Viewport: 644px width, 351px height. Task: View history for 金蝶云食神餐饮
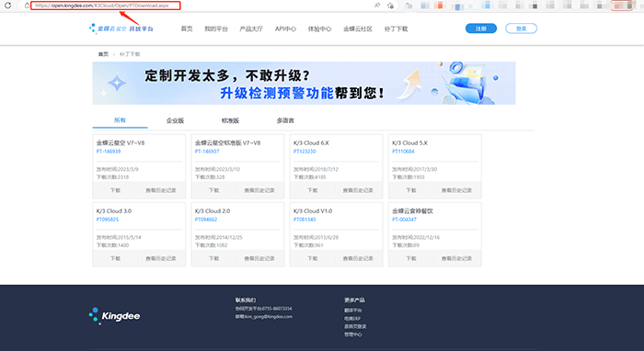(456, 258)
